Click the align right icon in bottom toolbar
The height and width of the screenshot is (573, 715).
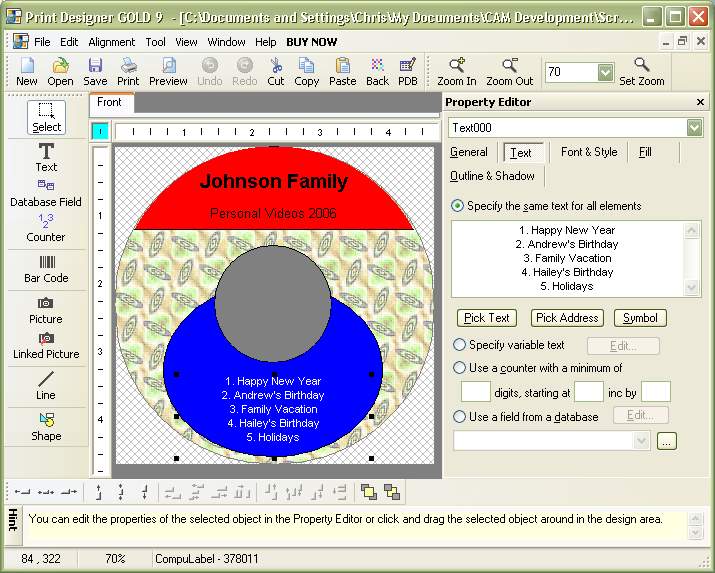tap(69, 492)
